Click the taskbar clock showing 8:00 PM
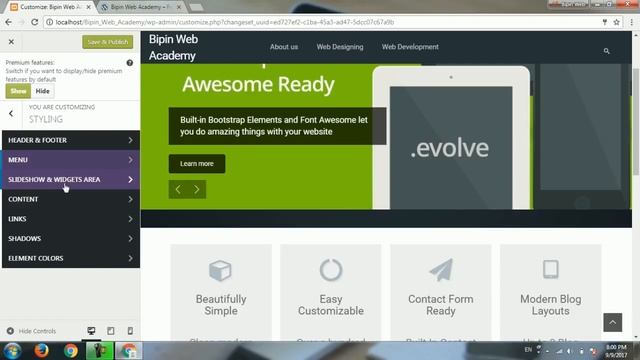The height and width of the screenshot is (360, 640). point(616,351)
